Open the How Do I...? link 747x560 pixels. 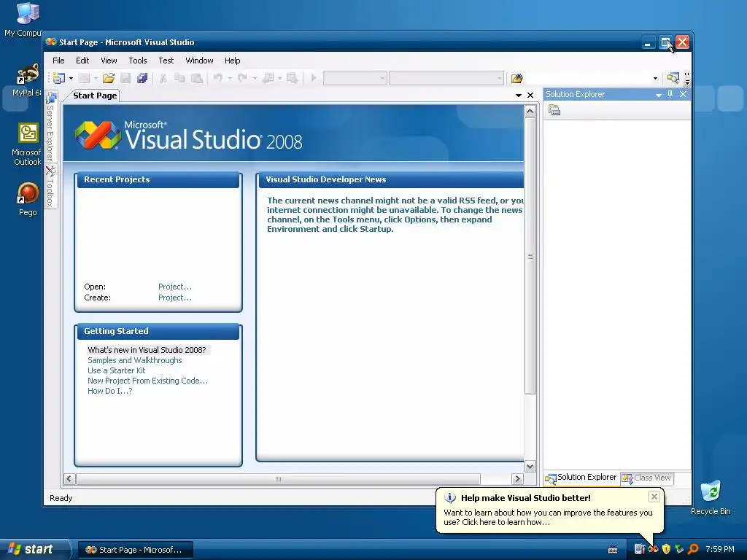(x=110, y=391)
